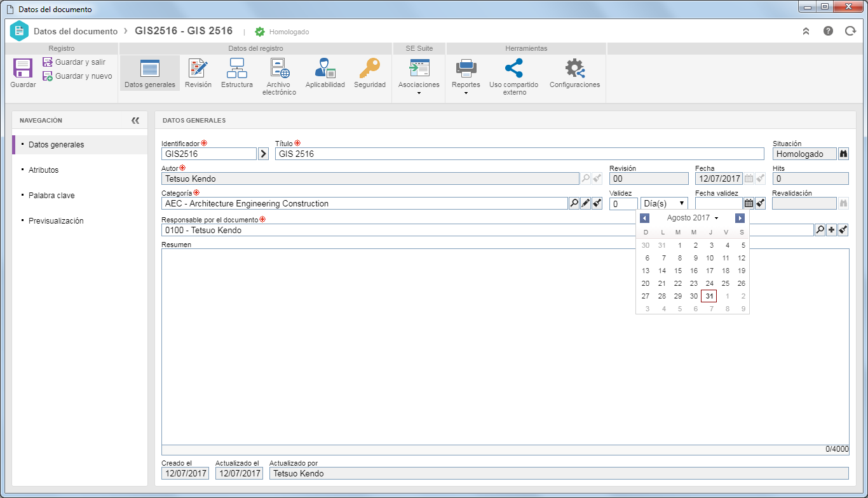Open the Revisión section icon
This screenshot has height=498, width=868.
click(x=198, y=68)
